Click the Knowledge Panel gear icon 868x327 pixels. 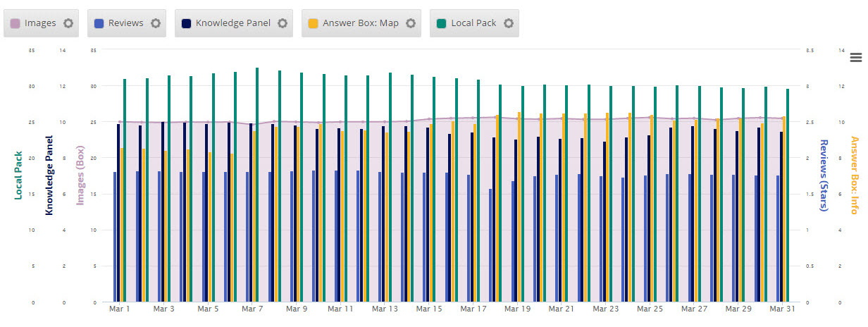282,23
